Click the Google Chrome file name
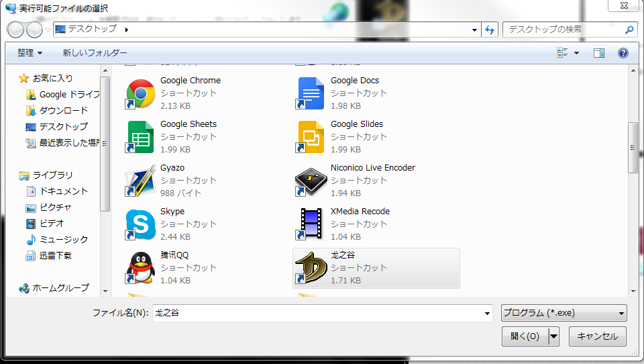 coord(191,81)
